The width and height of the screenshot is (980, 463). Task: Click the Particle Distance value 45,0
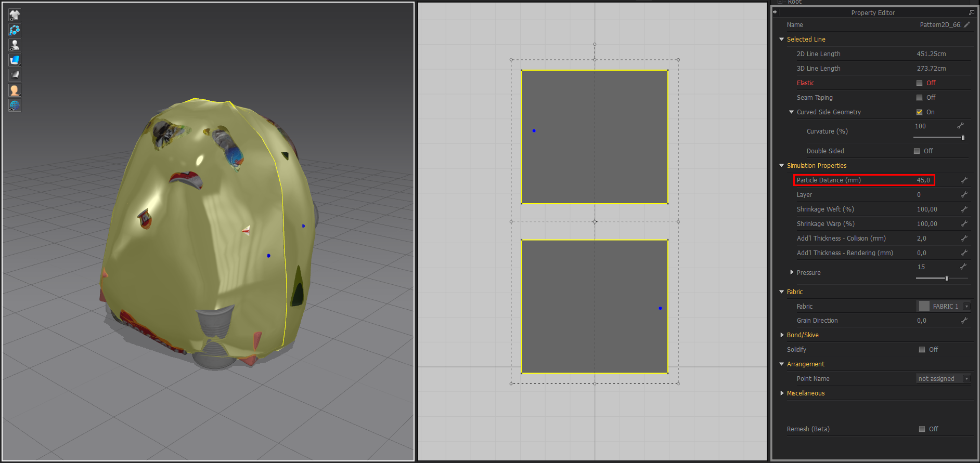coord(923,180)
